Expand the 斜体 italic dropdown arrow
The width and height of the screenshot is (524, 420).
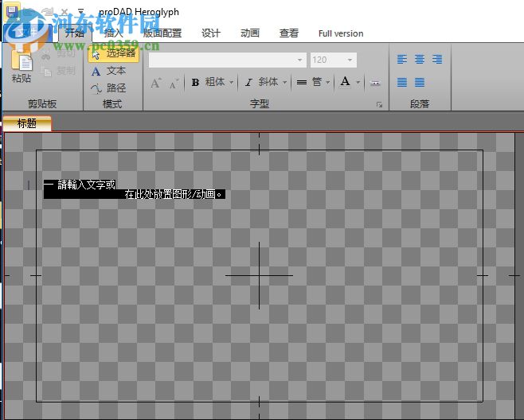pos(285,82)
